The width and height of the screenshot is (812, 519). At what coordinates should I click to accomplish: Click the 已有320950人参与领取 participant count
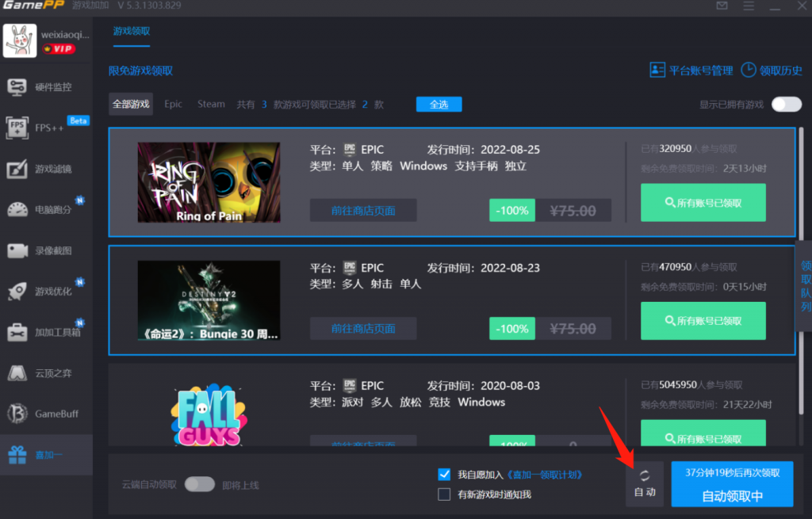(689, 149)
